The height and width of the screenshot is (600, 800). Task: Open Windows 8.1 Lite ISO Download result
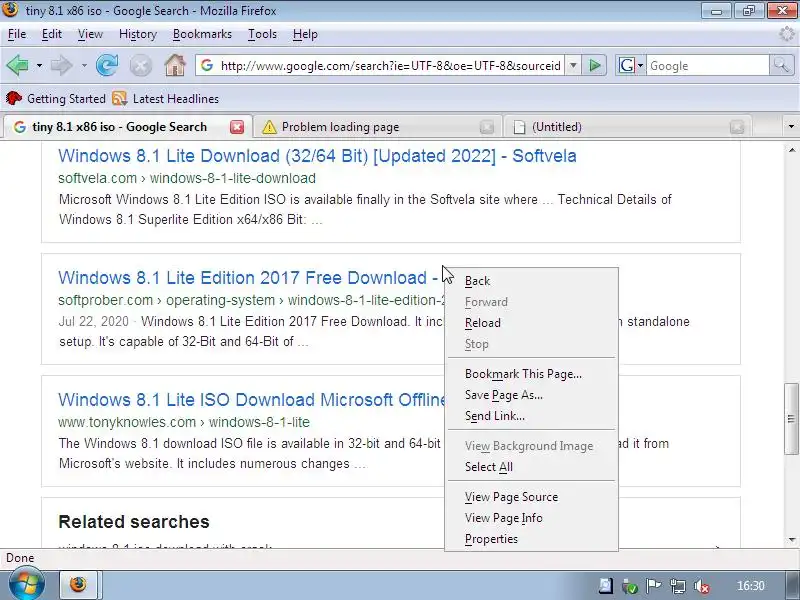pyautogui.click(x=252, y=399)
